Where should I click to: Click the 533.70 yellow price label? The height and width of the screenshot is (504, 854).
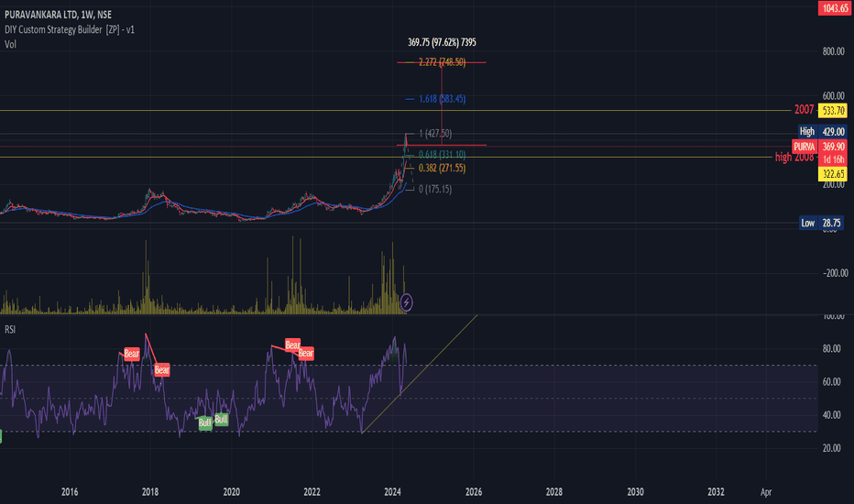833,111
